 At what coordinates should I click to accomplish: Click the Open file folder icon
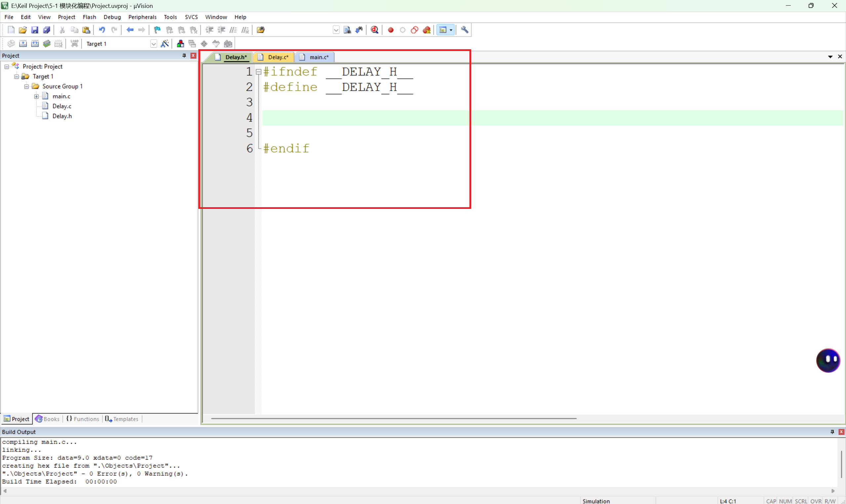click(23, 30)
